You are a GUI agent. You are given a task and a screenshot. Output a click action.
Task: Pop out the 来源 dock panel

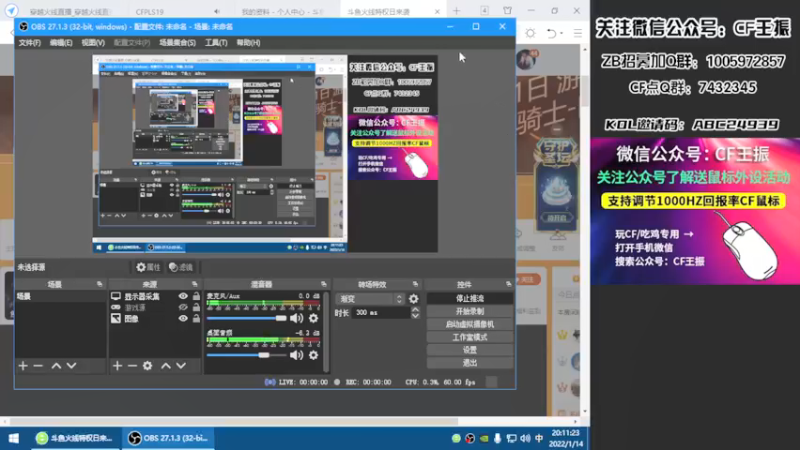point(194,284)
